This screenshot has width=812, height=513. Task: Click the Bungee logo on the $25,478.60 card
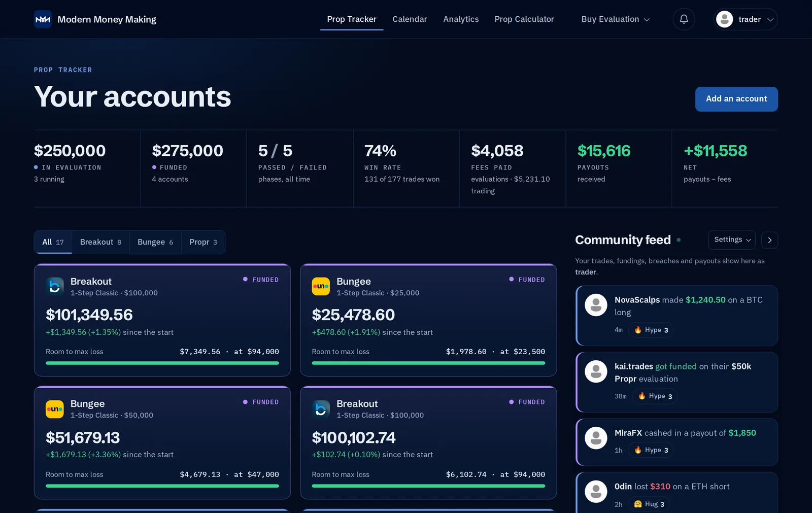pyautogui.click(x=321, y=286)
